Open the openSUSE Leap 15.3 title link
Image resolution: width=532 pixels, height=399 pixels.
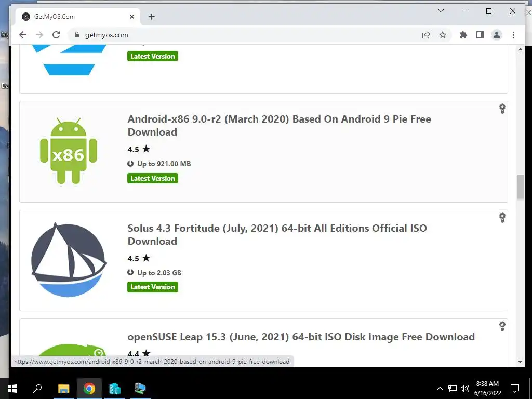301,337
